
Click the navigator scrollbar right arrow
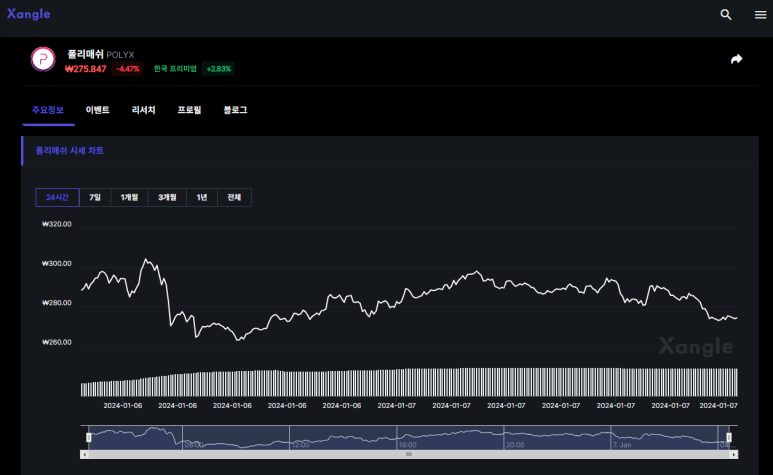tap(734, 454)
